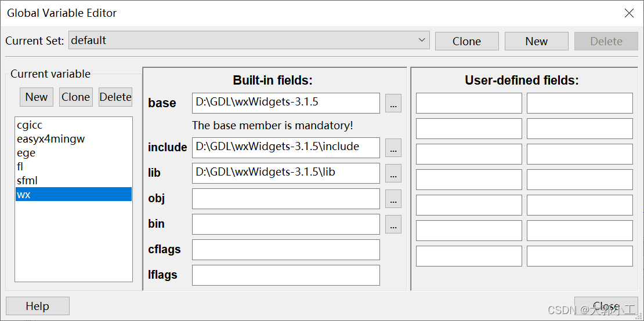Click the cflags input field

pos(286,250)
